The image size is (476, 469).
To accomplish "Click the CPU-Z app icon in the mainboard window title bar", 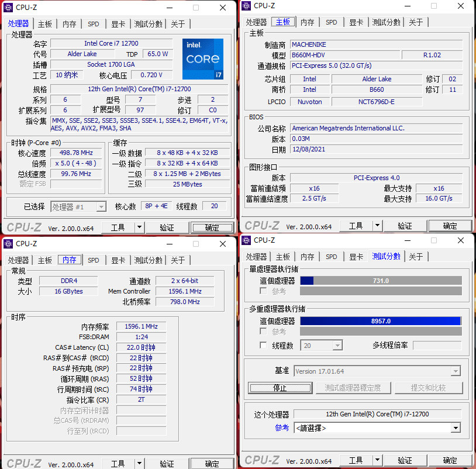I will 247,5.
